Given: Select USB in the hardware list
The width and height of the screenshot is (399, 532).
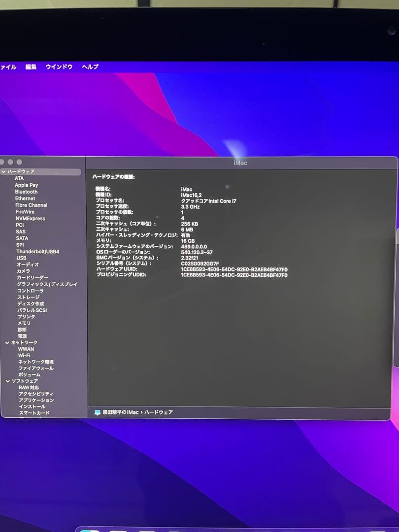Looking at the screenshot, I should (x=21, y=258).
